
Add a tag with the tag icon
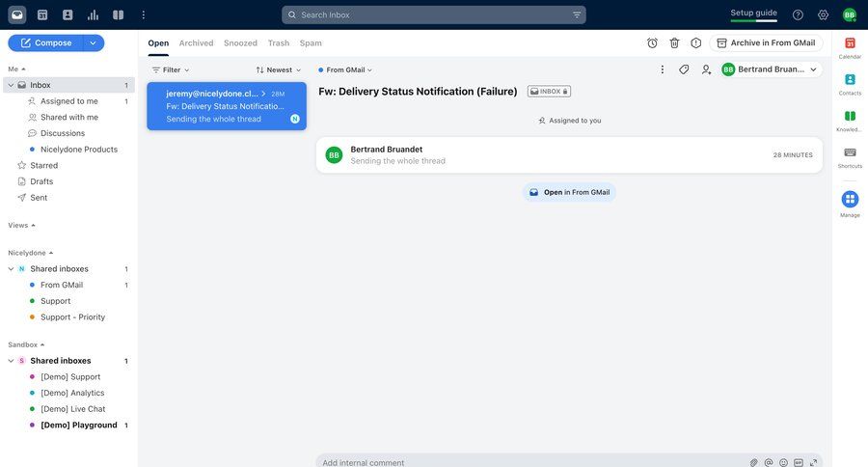(x=684, y=69)
